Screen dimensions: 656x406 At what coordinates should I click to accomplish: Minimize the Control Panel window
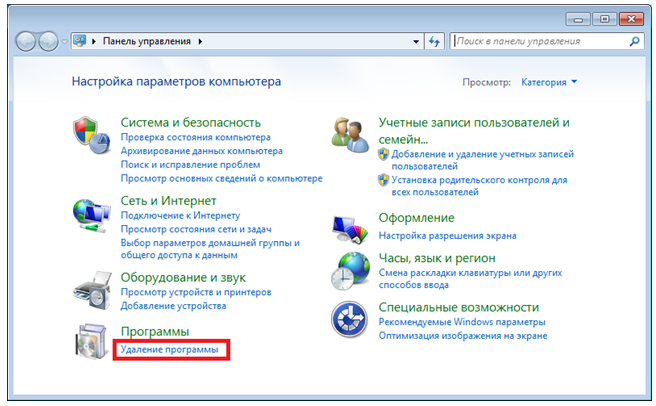[578, 20]
